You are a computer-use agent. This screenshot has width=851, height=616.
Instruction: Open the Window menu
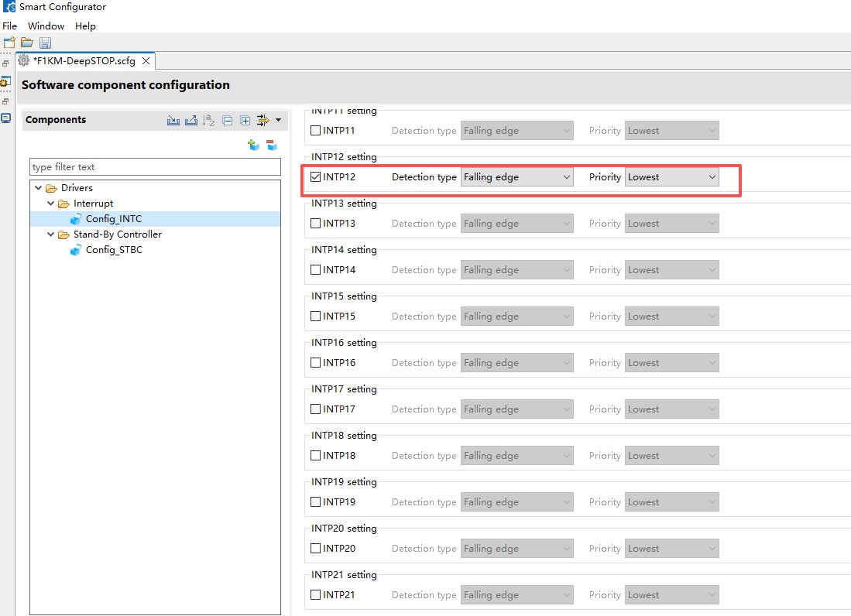pos(46,26)
